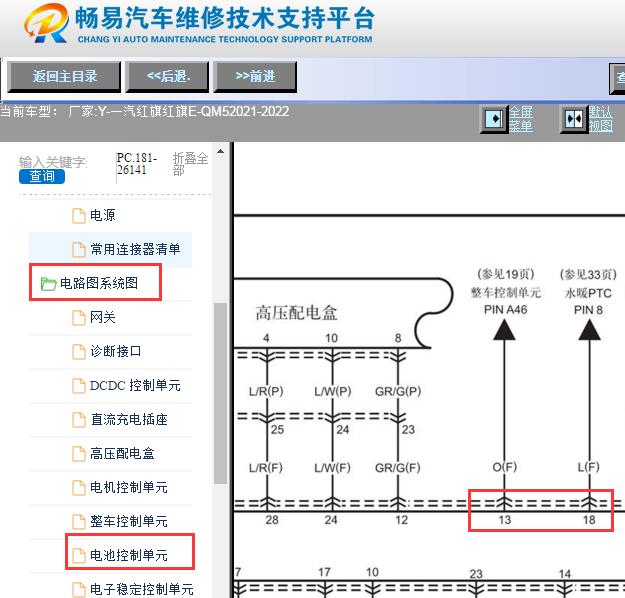Open 常用连接器清单 entry
This screenshot has height=598, width=625.
(x=135, y=249)
